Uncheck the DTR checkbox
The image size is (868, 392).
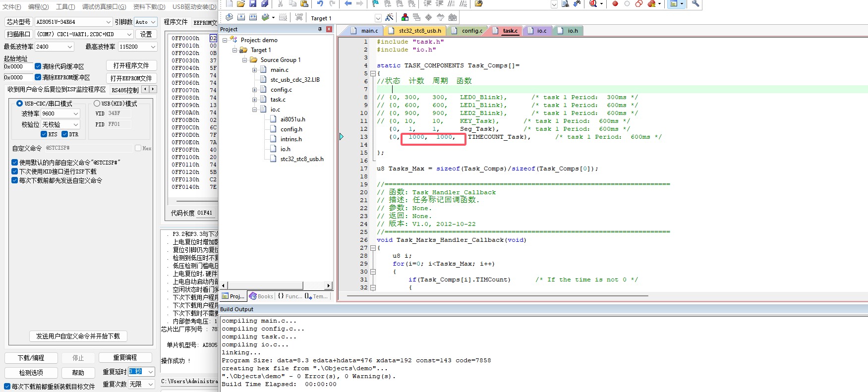coord(64,134)
